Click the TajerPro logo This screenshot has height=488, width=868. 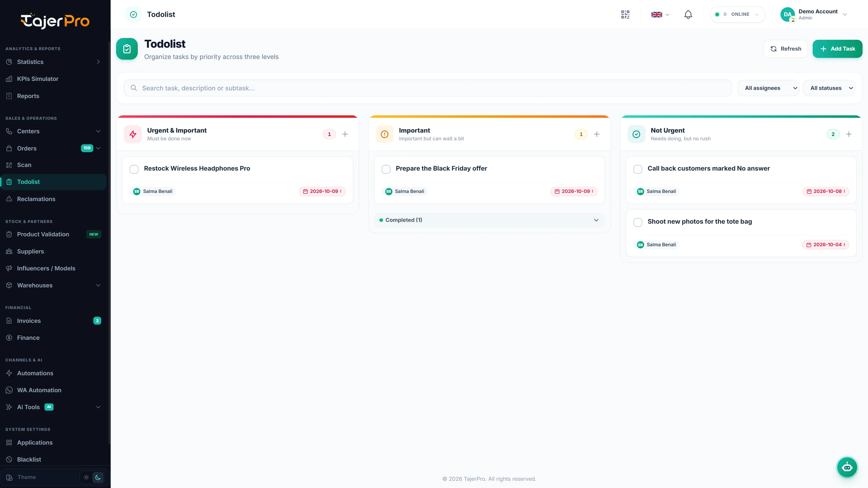pyautogui.click(x=55, y=21)
